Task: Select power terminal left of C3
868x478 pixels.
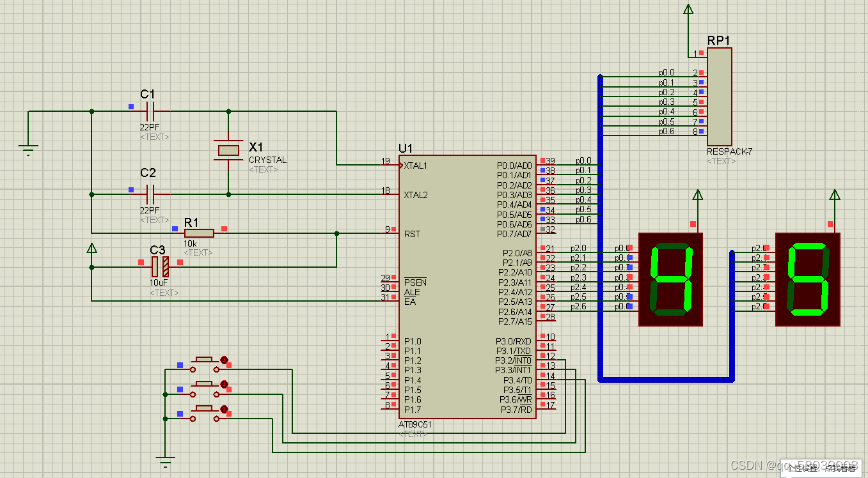Action: [91, 248]
